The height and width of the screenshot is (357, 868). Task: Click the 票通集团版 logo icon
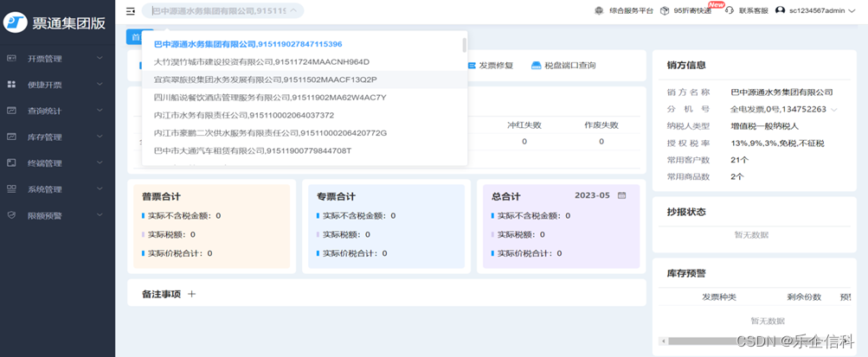click(16, 22)
